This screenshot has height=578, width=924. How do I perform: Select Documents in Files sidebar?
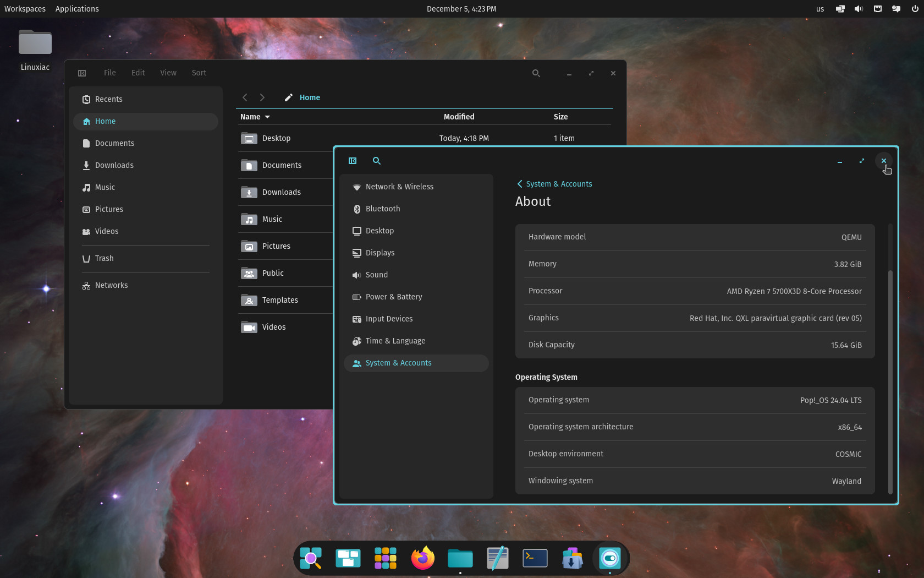[x=146, y=143]
